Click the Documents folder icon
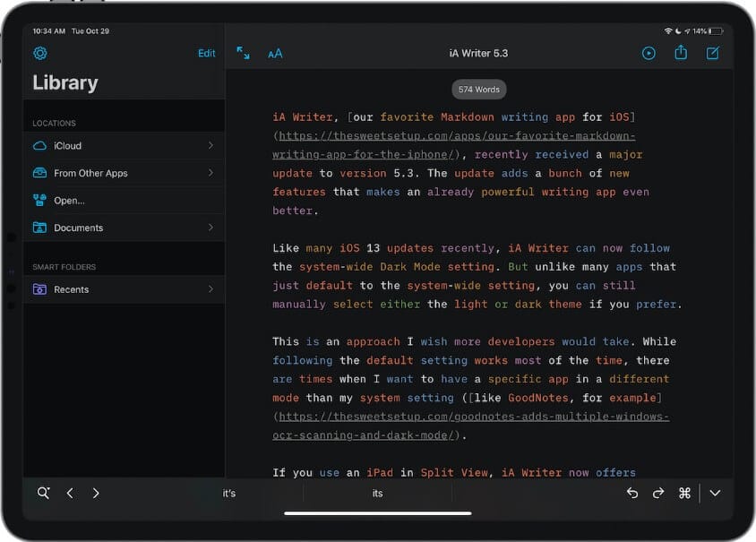The image size is (756, 542). point(39,228)
